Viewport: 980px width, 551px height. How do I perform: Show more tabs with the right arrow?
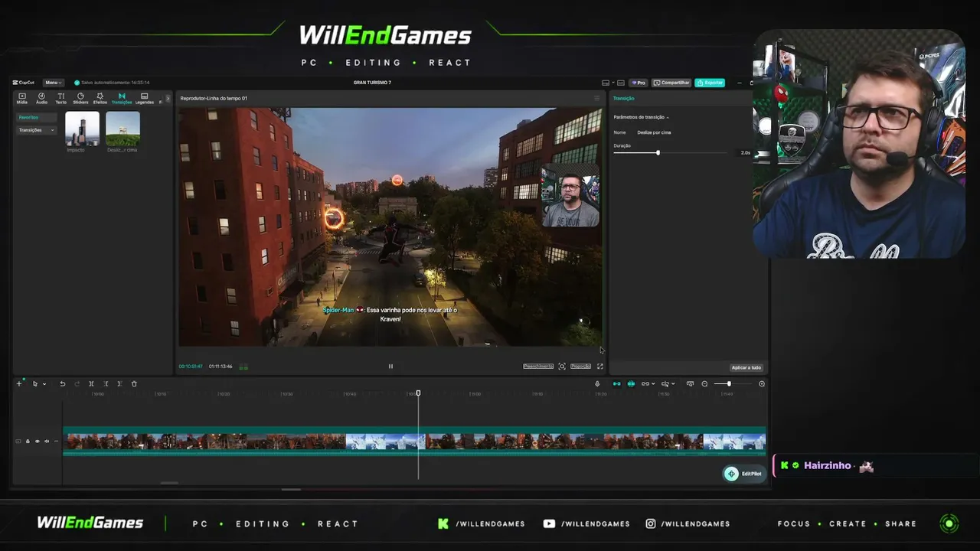pos(168,98)
